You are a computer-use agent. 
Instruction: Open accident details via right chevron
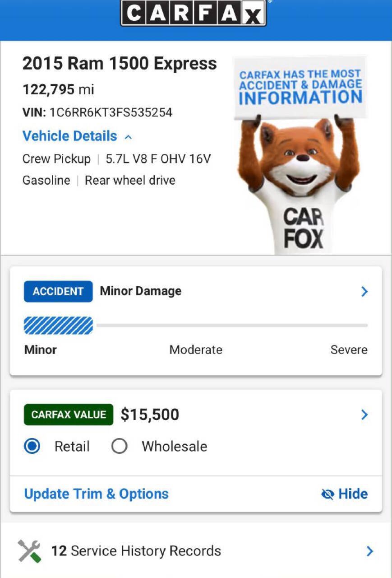click(364, 292)
